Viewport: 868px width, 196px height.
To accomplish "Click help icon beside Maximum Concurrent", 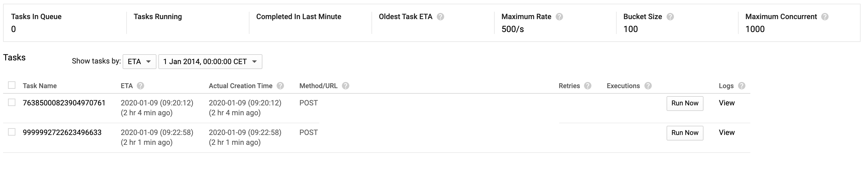I will [825, 17].
